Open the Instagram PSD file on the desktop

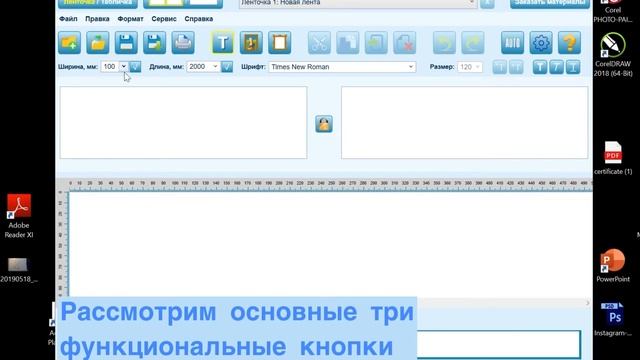pos(613,320)
